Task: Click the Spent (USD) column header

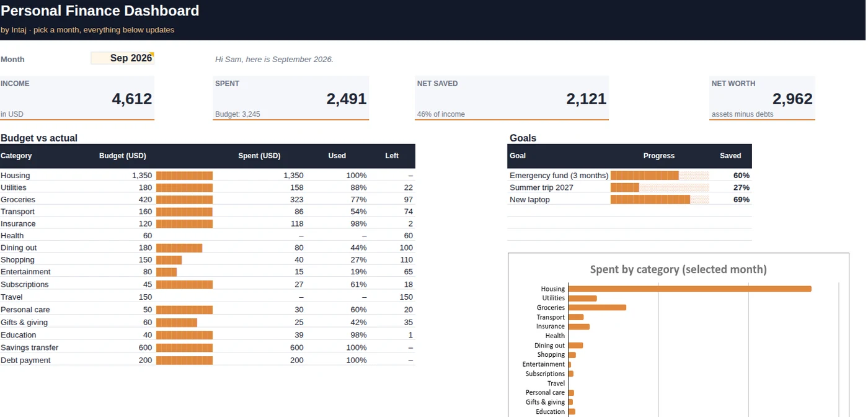Action: (x=259, y=156)
